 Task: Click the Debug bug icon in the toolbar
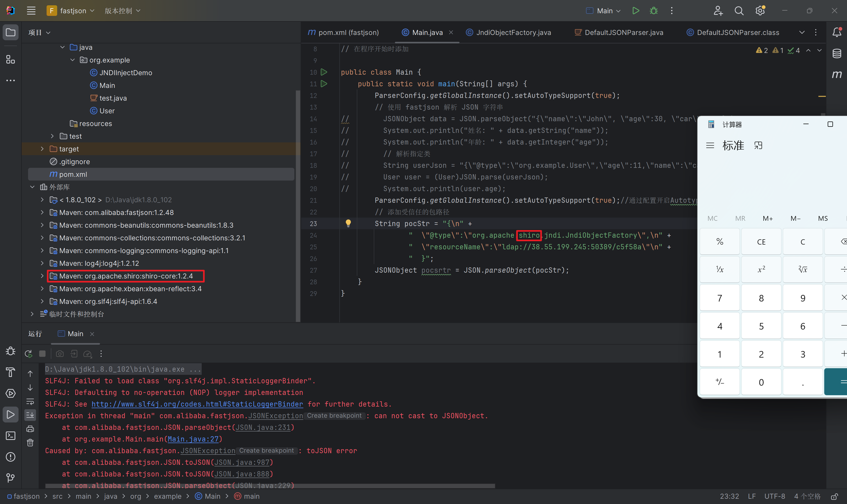654,11
